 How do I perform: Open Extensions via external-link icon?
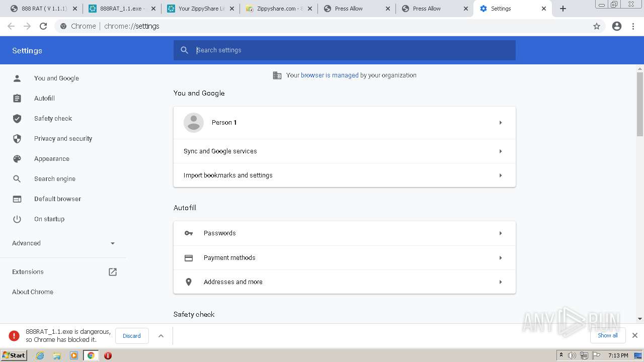[113, 271]
